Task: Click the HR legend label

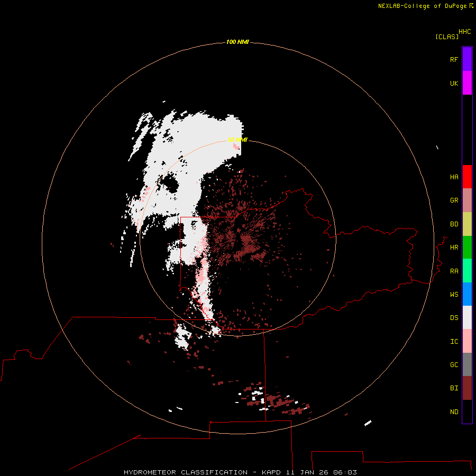Action: coord(454,248)
